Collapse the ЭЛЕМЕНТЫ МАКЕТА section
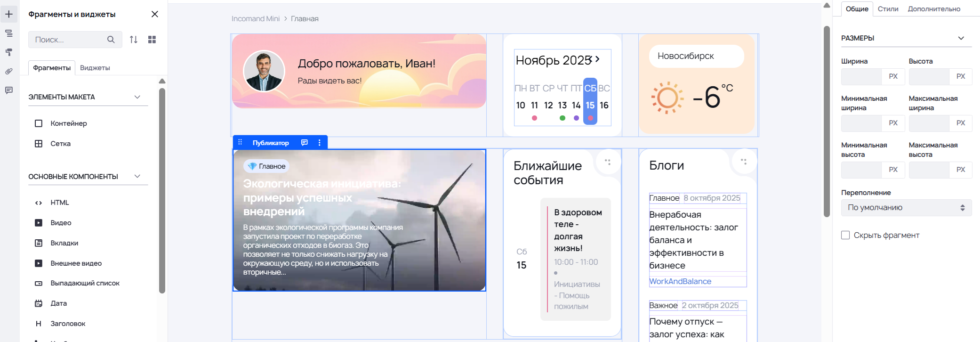 coord(137,97)
